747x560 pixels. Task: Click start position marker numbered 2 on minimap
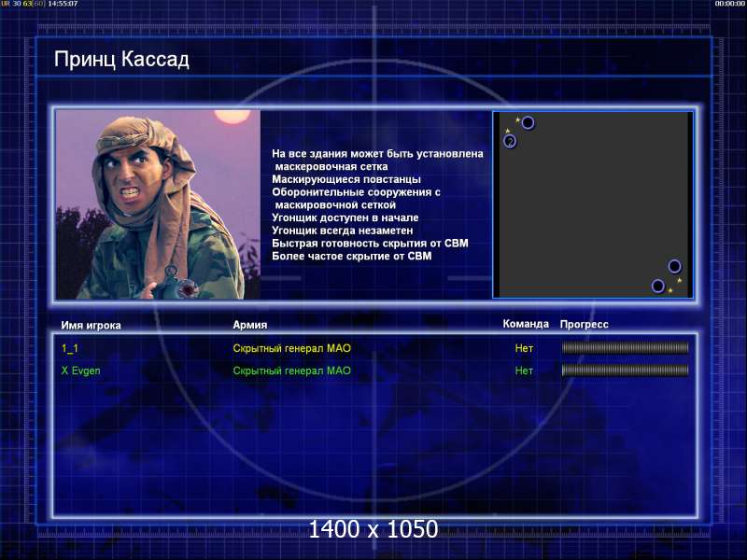510,141
